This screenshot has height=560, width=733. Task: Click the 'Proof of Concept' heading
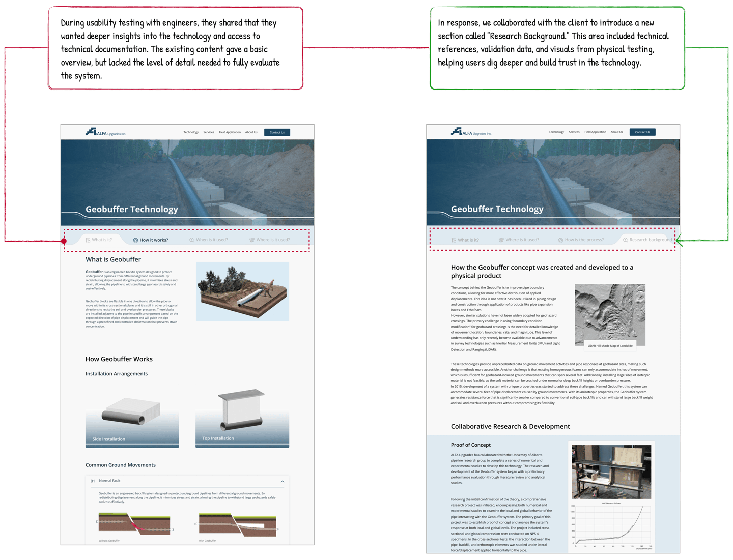pos(471,445)
